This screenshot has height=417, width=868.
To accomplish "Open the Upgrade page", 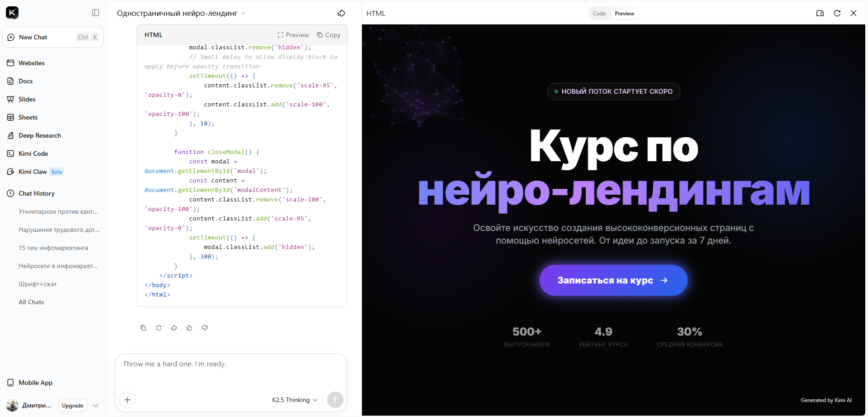I will tap(72, 405).
